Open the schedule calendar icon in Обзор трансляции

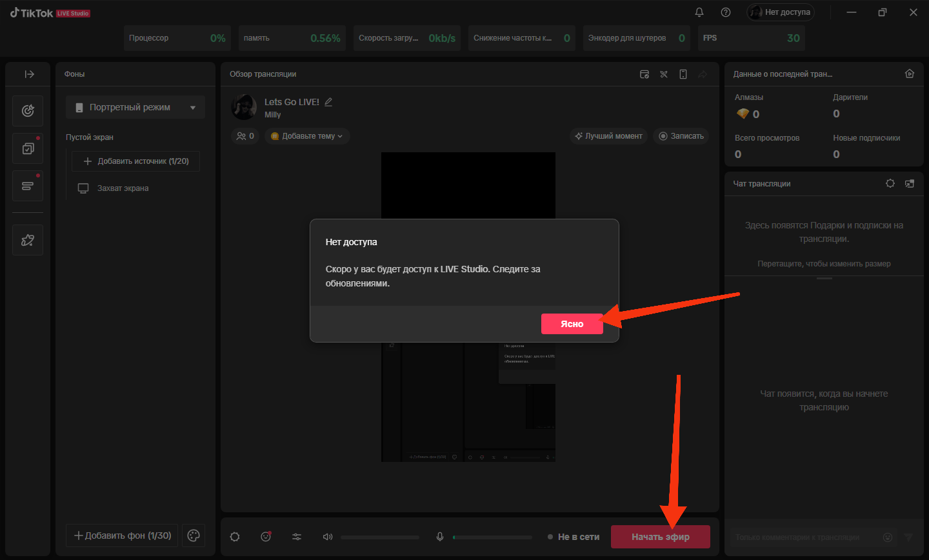pyautogui.click(x=644, y=74)
